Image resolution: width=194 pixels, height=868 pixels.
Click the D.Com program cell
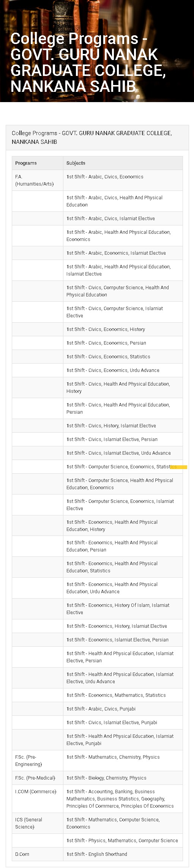click(38, 854)
